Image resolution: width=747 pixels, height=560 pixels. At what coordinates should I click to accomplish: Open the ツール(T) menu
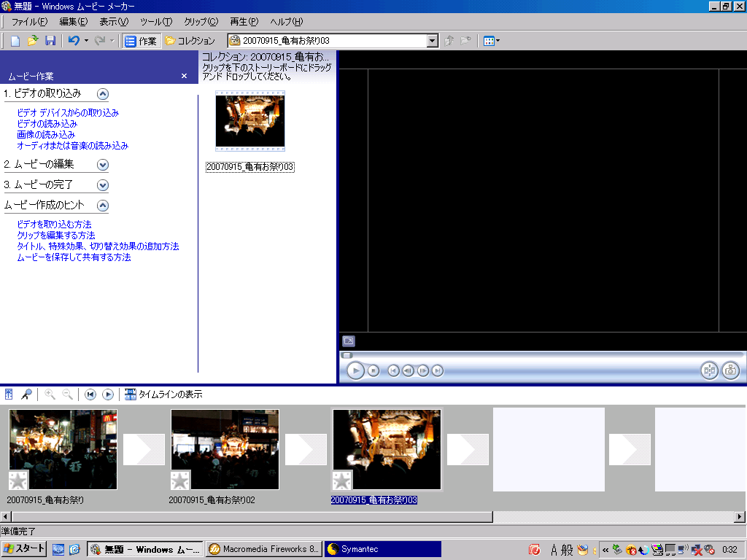[156, 22]
